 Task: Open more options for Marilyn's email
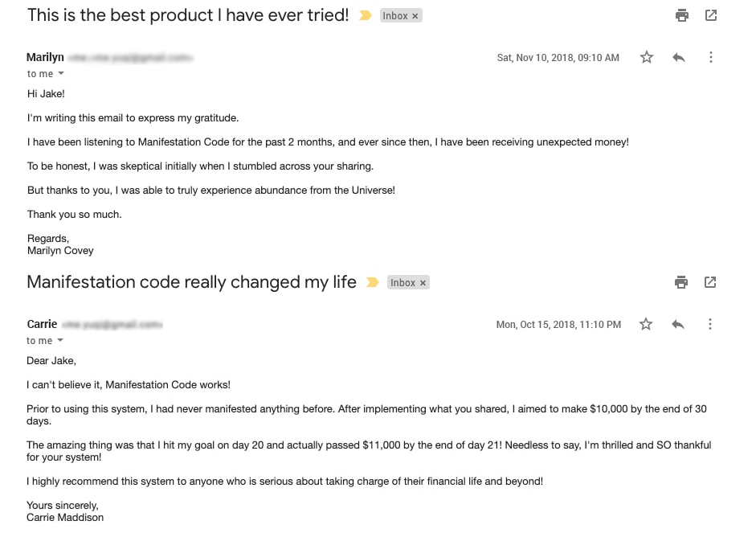pyautogui.click(x=710, y=57)
